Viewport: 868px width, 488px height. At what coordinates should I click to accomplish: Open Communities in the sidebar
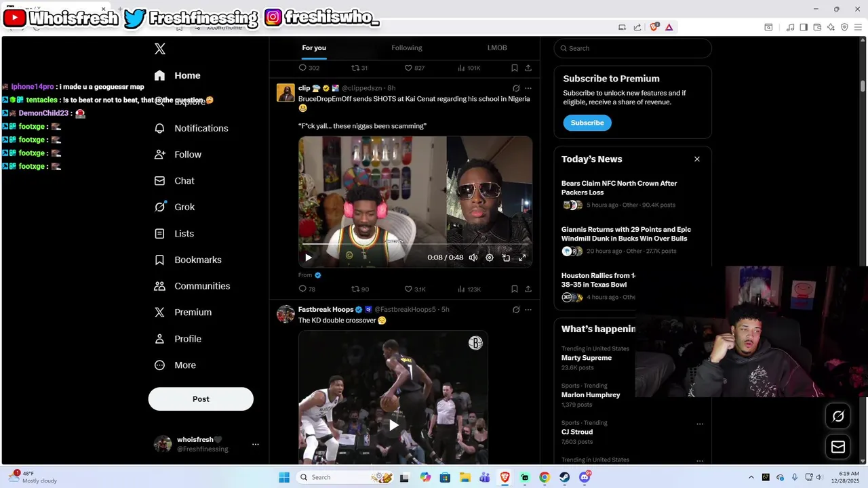tap(192, 286)
